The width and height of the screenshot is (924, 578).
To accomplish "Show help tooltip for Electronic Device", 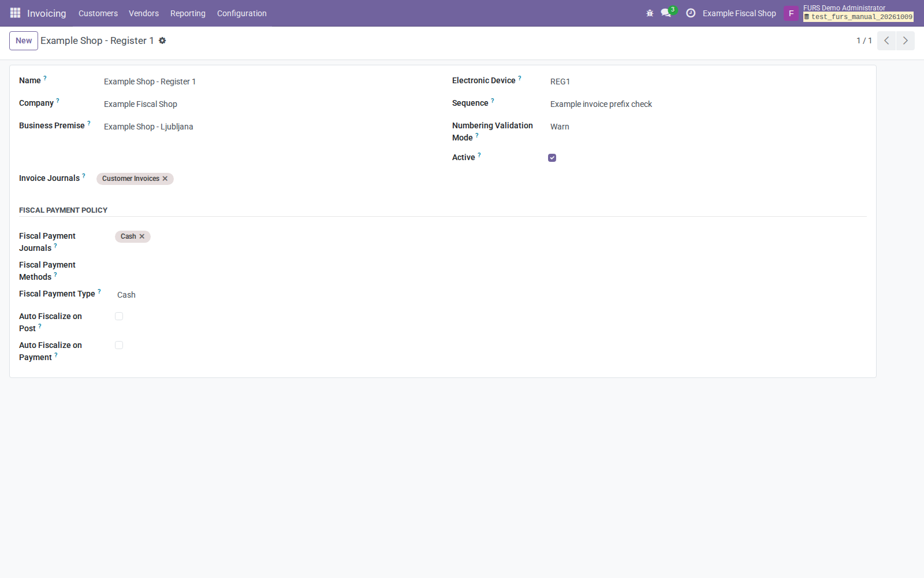I will tap(520, 78).
